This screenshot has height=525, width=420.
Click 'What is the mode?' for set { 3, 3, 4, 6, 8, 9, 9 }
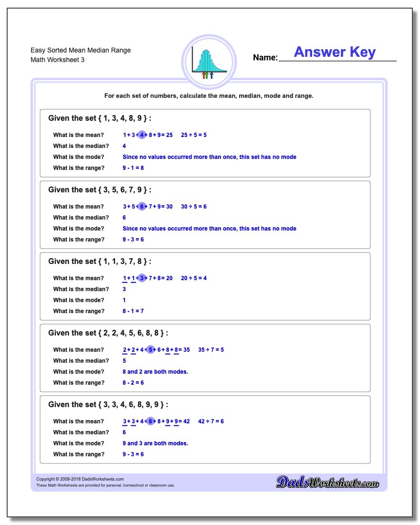tap(79, 444)
